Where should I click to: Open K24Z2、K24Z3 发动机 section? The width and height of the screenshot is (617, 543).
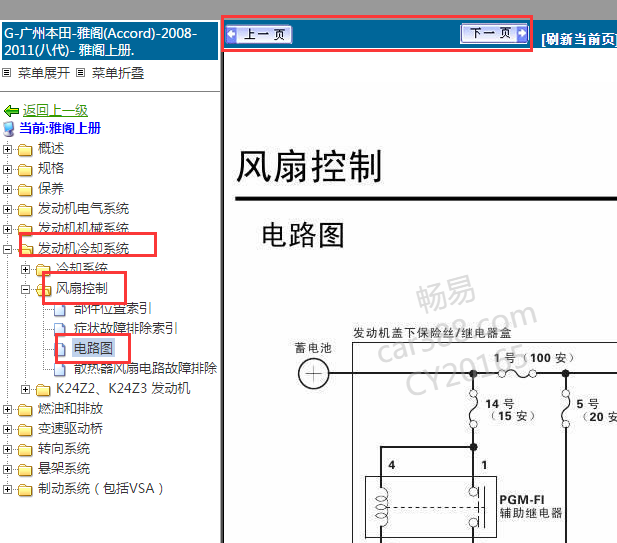123,388
